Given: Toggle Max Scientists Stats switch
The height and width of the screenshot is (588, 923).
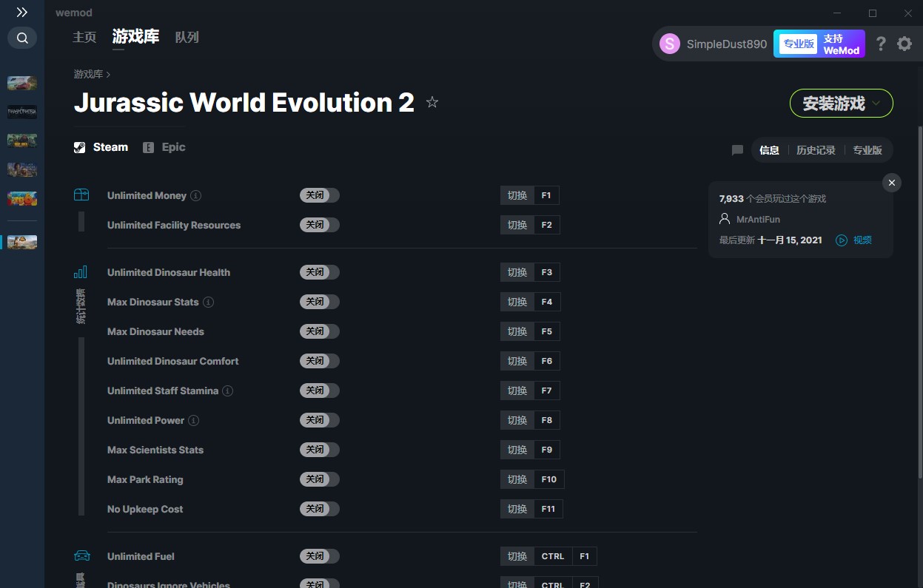Looking at the screenshot, I should click(320, 450).
